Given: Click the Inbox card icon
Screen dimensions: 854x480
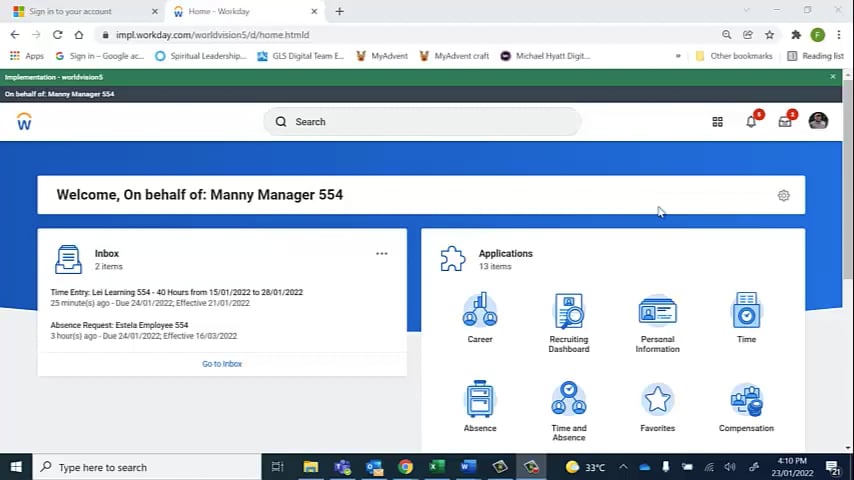Looking at the screenshot, I should pyautogui.click(x=68, y=259).
